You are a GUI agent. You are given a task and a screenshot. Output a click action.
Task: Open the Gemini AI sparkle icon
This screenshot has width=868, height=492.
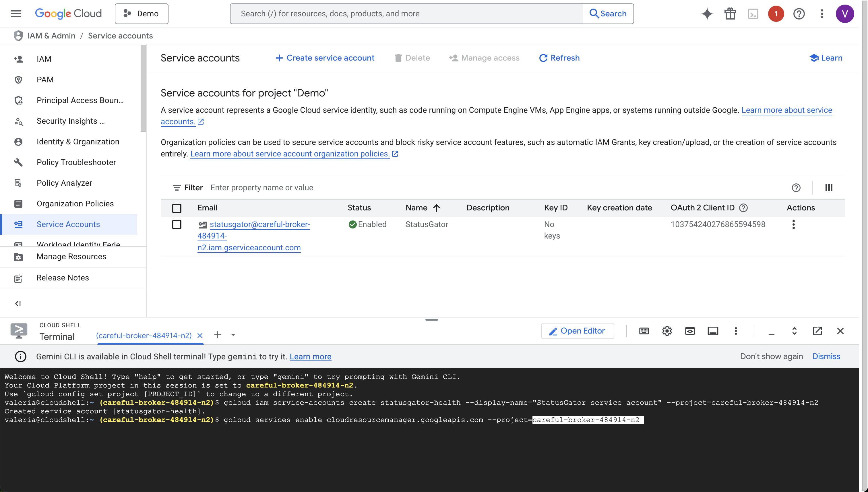(x=707, y=14)
